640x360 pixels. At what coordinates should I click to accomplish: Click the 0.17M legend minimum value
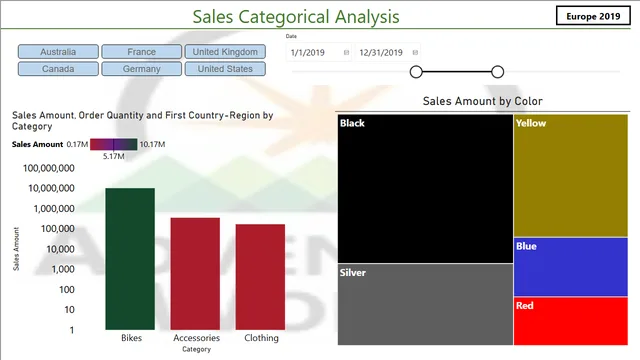[77, 144]
